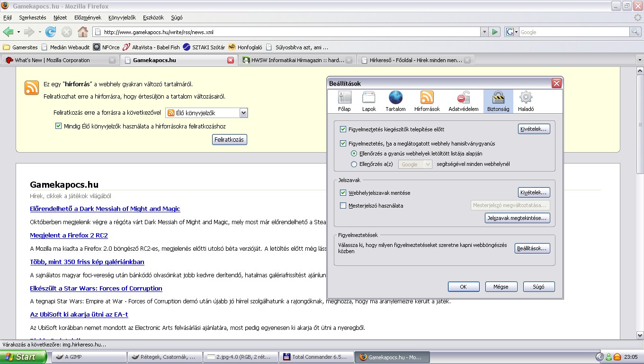Open the Back button history dropdown arrow

pyautogui.click(x=18, y=32)
